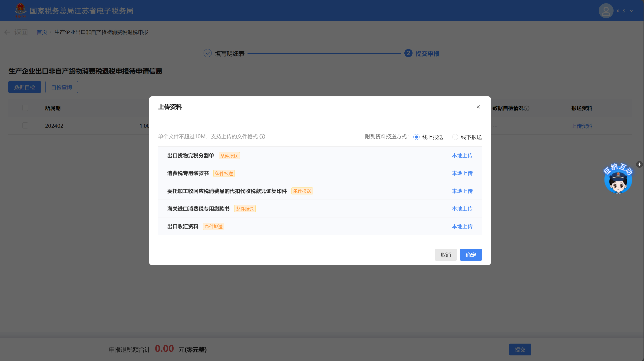Click the file format info icon
Image resolution: width=644 pixels, height=361 pixels.
262,137
